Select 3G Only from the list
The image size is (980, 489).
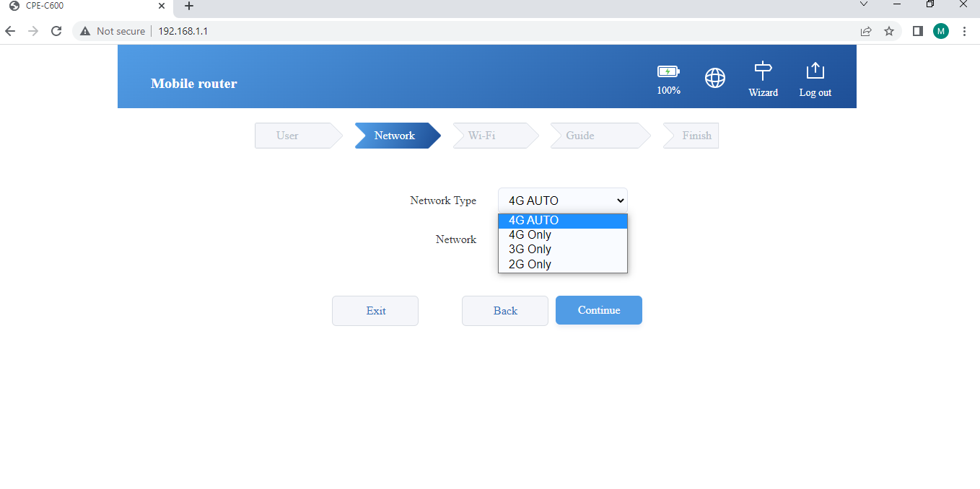[x=563, y=250]
